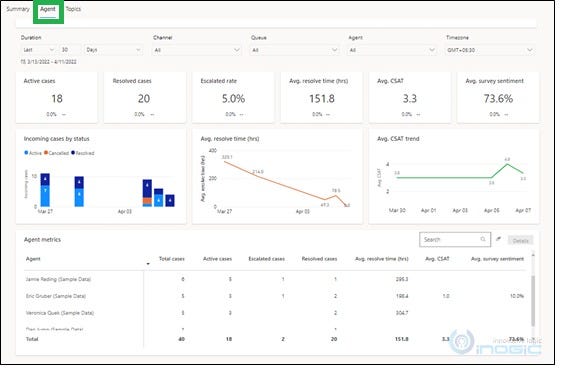Image resolution: width=561 pixels, height=373 pixels.
Task: Click the search magnifier icon in Agent metrics
Action: (483, 239)
